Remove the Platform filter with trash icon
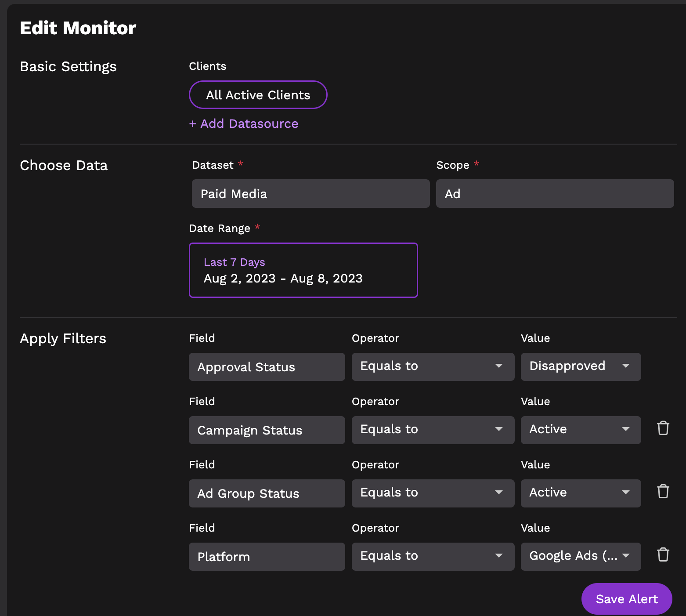This screenshot has width=686, height=616. click(x=663, y=554)
